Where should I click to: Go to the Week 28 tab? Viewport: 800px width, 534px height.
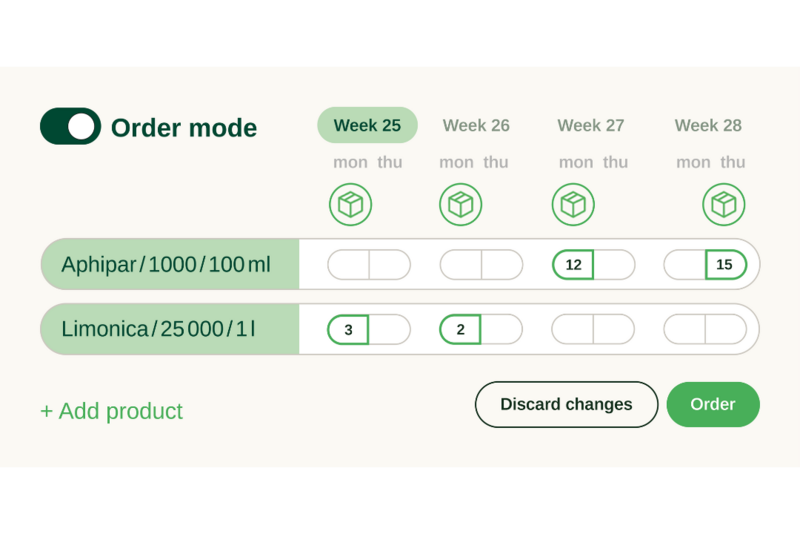pos(708,125)
